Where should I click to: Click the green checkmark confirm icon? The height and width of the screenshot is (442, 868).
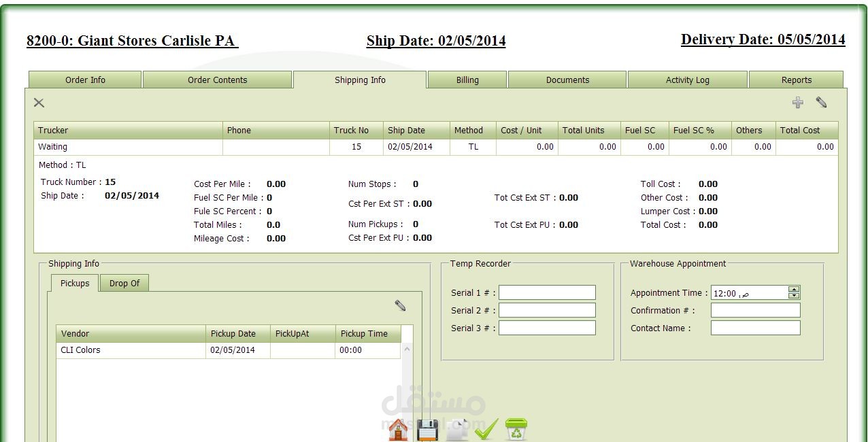[486, 430]
